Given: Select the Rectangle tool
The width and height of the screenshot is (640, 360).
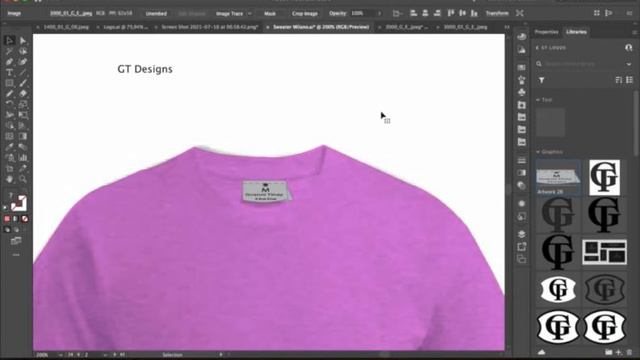Looking at the screenshot, I should tap(9, 83).
